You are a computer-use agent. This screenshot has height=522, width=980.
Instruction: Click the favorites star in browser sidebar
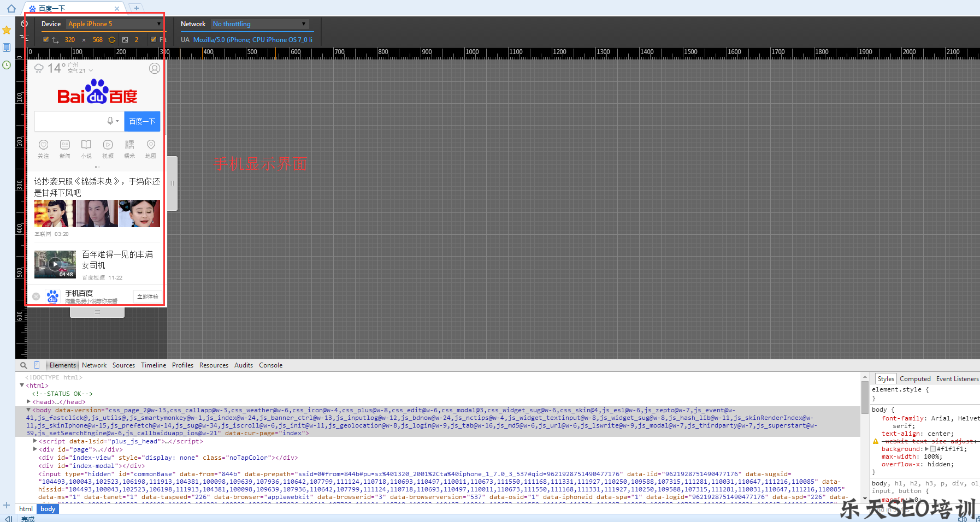pyautogui.click(x=7, y=30)
